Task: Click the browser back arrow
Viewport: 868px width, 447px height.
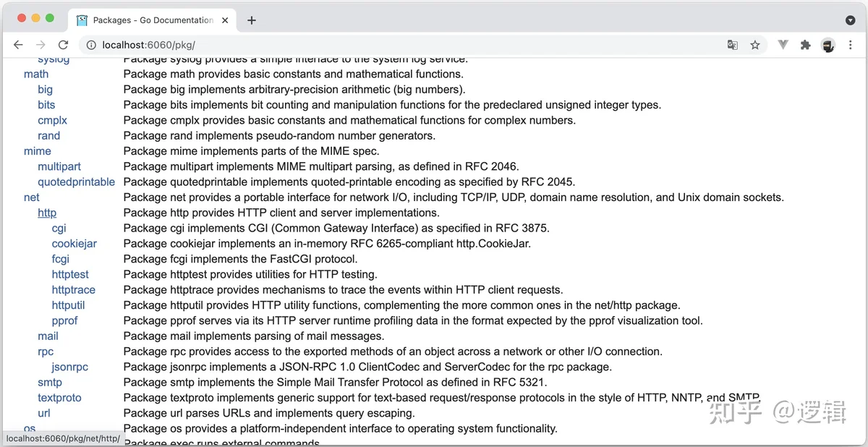Action: (18, 45)
